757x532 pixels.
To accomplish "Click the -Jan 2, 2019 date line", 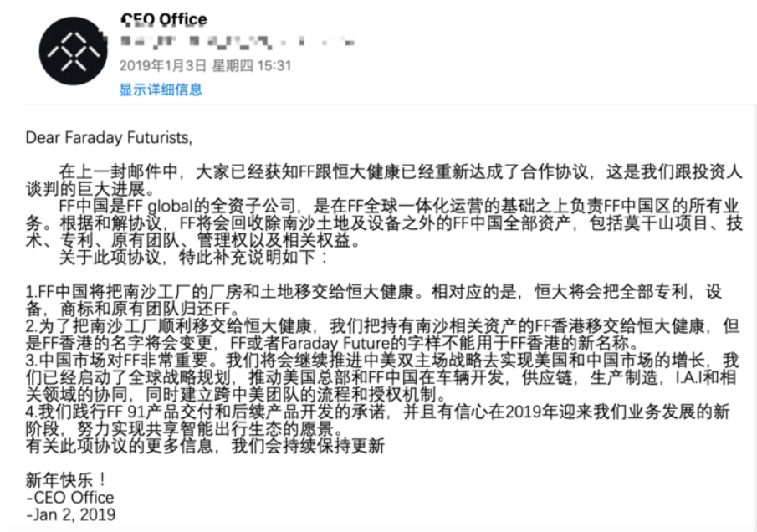I will (70, 515).
